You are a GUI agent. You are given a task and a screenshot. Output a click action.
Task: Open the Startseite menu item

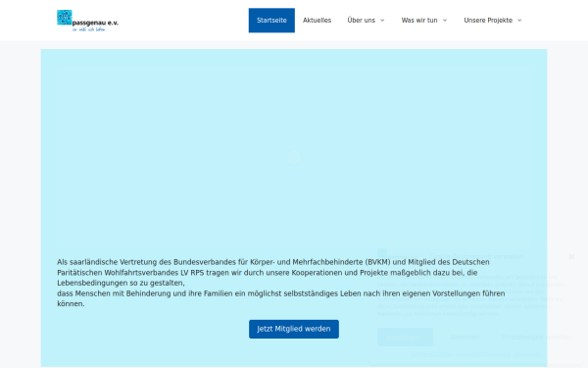click(271, 21)
